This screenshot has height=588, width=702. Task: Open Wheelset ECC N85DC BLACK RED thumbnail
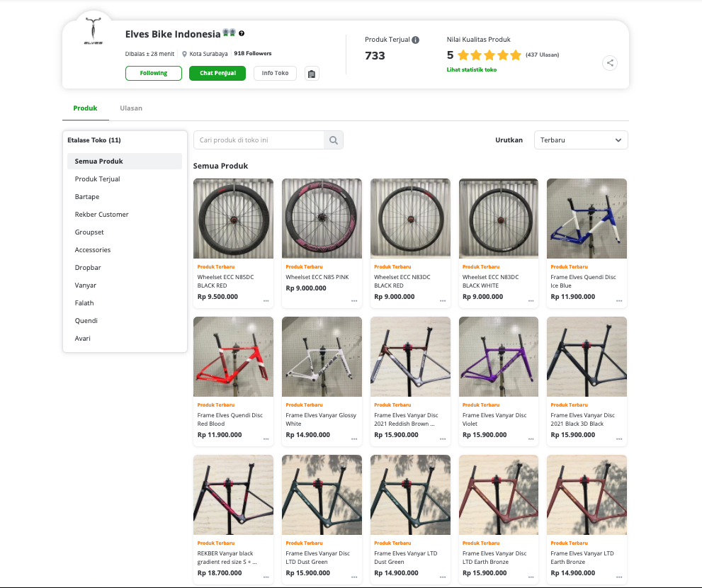pos(233,218)
